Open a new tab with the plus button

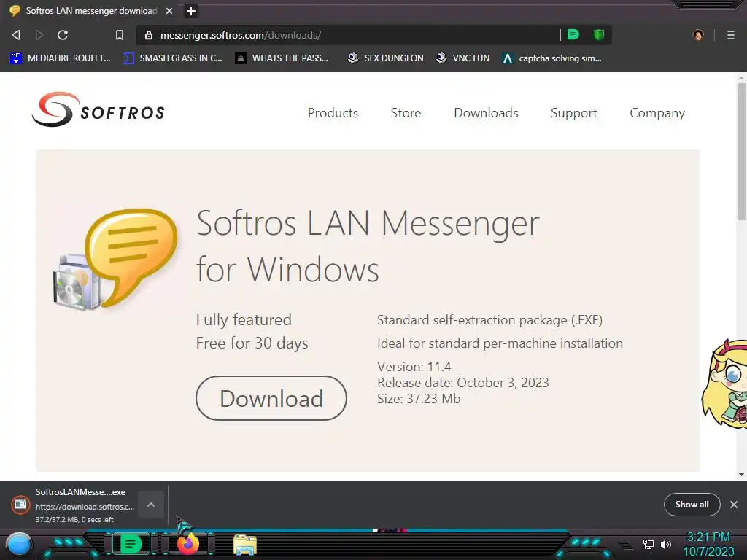click(x=191, y=11)
